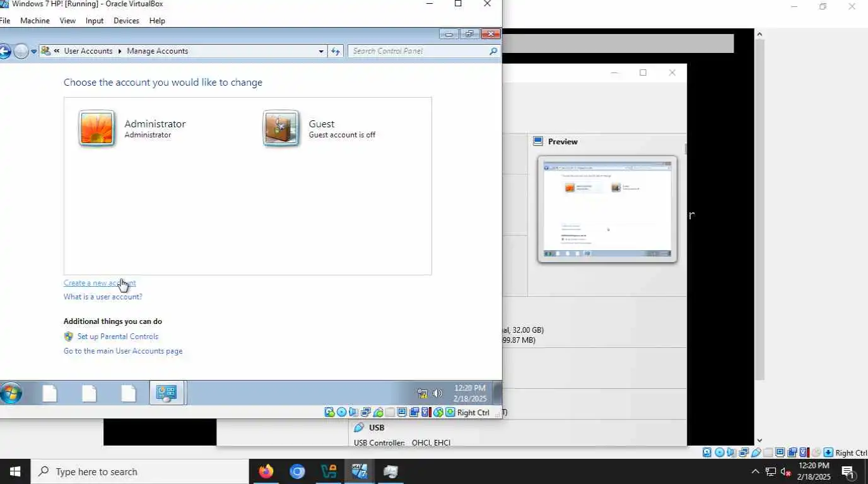The height and width of the screenshot is (484, 868).
Task: Click front VM status bar USB icon
Action: [378, 412]
